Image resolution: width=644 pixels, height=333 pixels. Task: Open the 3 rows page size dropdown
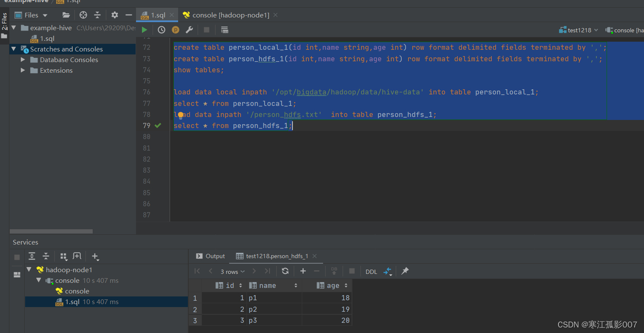[x=233, y=271]
